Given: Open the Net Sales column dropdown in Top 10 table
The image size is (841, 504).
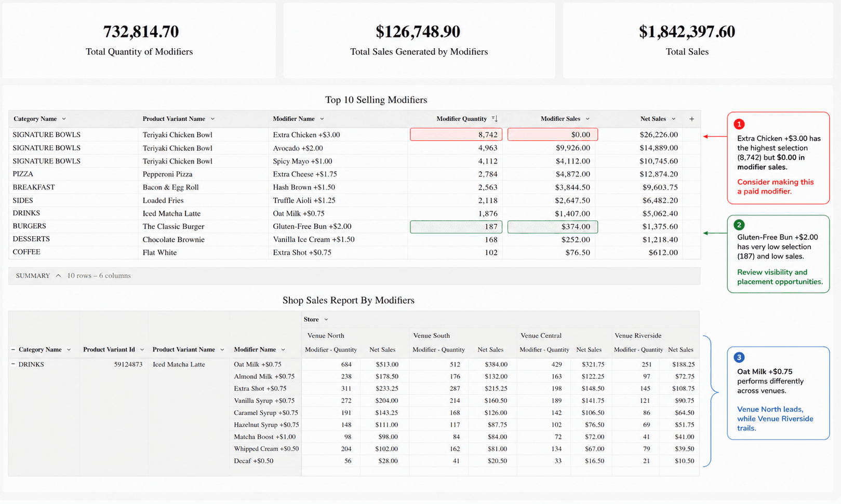Looking at the screenshot, I should tap(673, 119).
